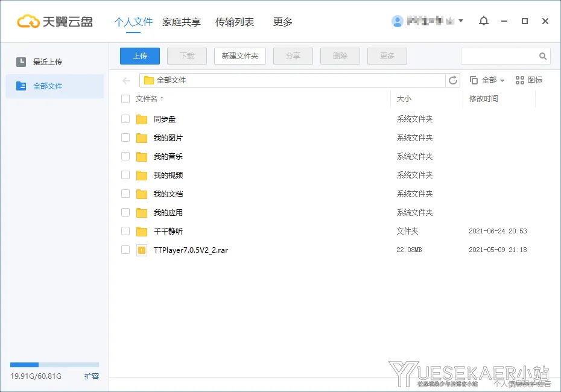Click the 全部文件 path address bar
This screenshot has height=392, width=561.
[293, 80]
